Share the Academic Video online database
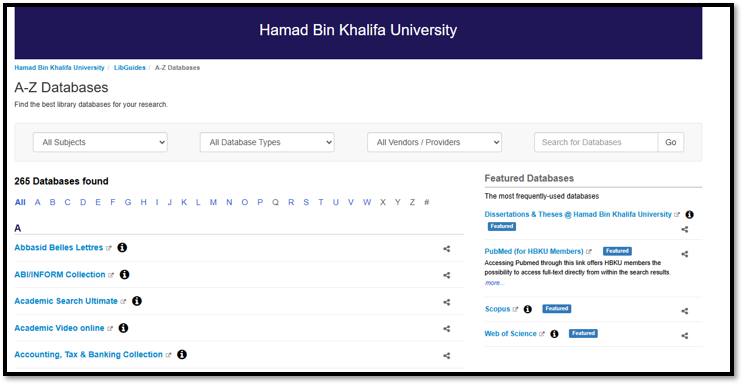The image size is (743, 385). [x=446, y=329]
